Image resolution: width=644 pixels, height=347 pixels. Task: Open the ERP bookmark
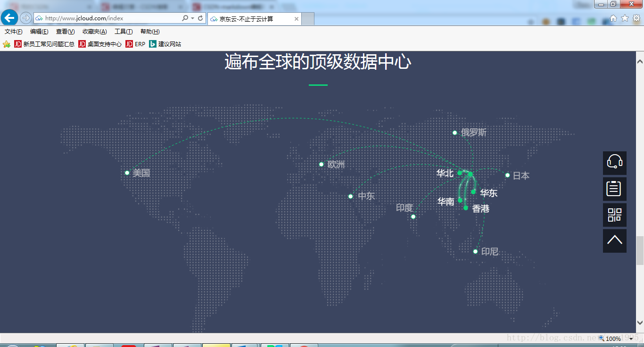click(135, 44)
